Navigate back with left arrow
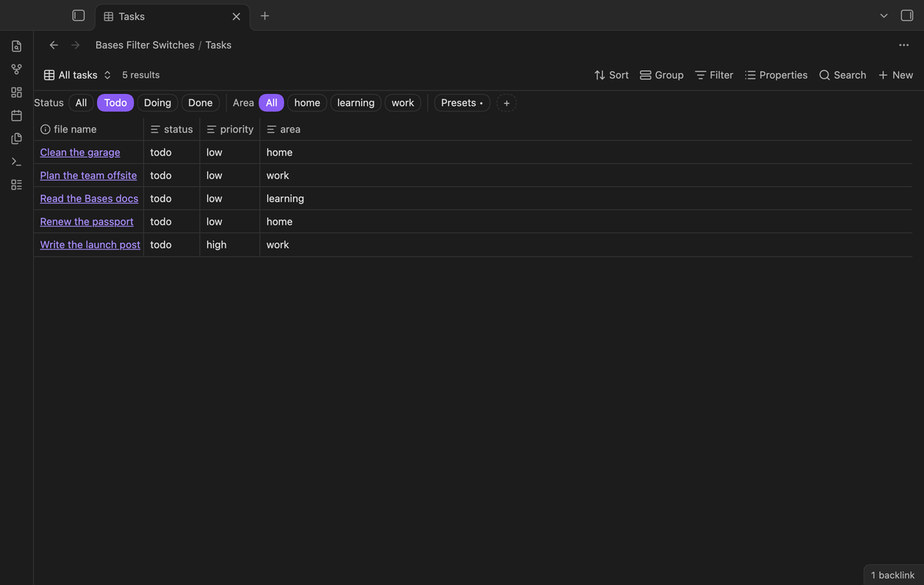924x585 pixels. [54, 45]
